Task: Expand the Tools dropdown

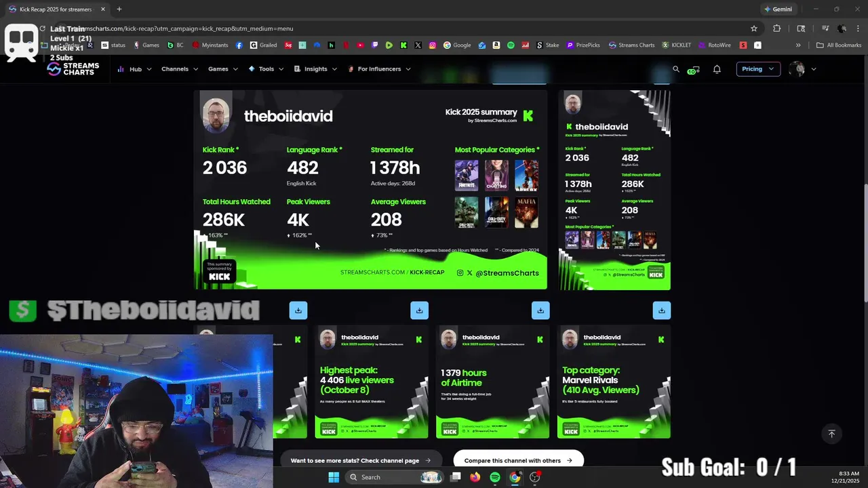Action: coord(266,69)
